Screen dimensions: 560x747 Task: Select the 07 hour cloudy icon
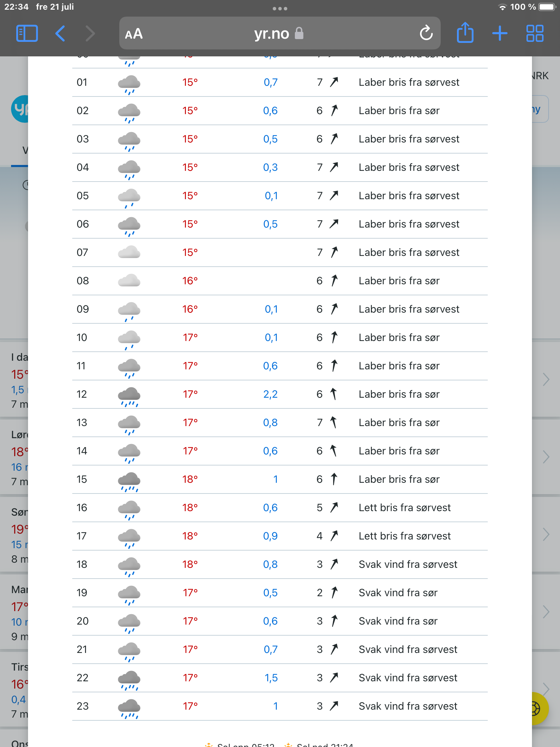tap(129, 252)
